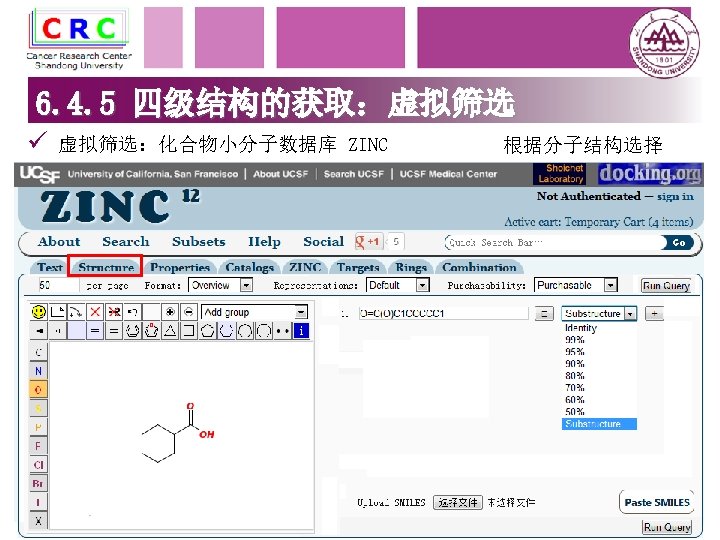Switch to the Structure tab
The height and width of the screenshot is (540, 720).
click(x=106, y=267)
